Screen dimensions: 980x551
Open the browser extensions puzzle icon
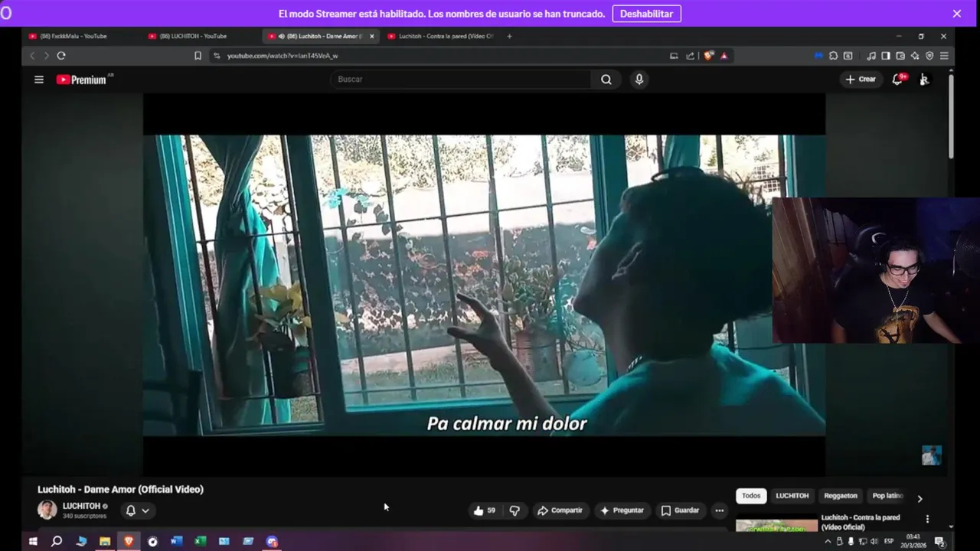[834, 56]
